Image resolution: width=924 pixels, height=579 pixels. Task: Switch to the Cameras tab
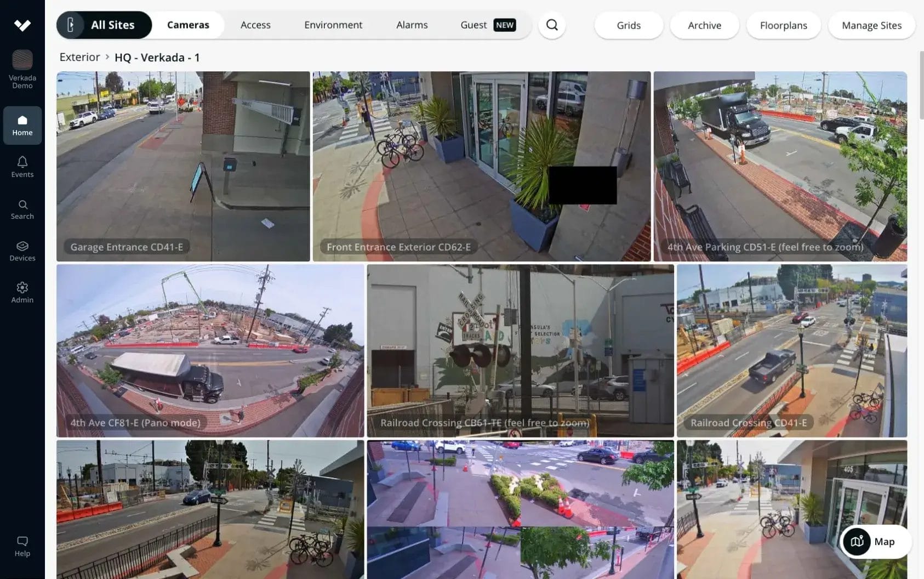(x=188, y=25)
